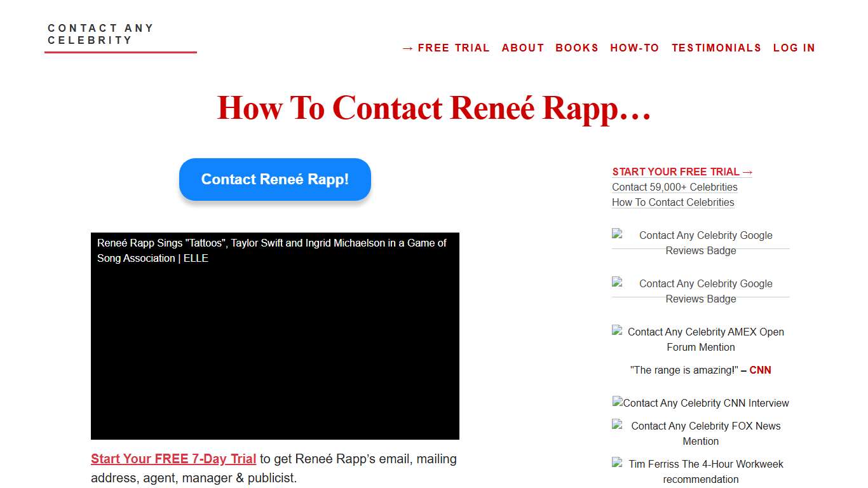Open the Contact Any Celebrity Google Reviews badge
868x488 pixels.
tap(699, 243)
